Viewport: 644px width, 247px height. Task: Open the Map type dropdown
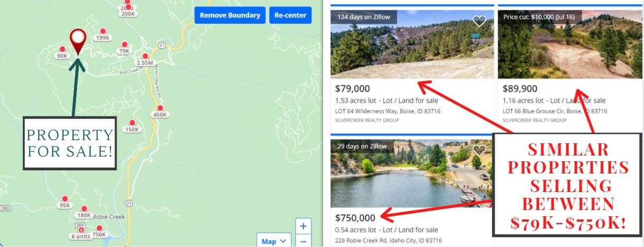[274, 241]
